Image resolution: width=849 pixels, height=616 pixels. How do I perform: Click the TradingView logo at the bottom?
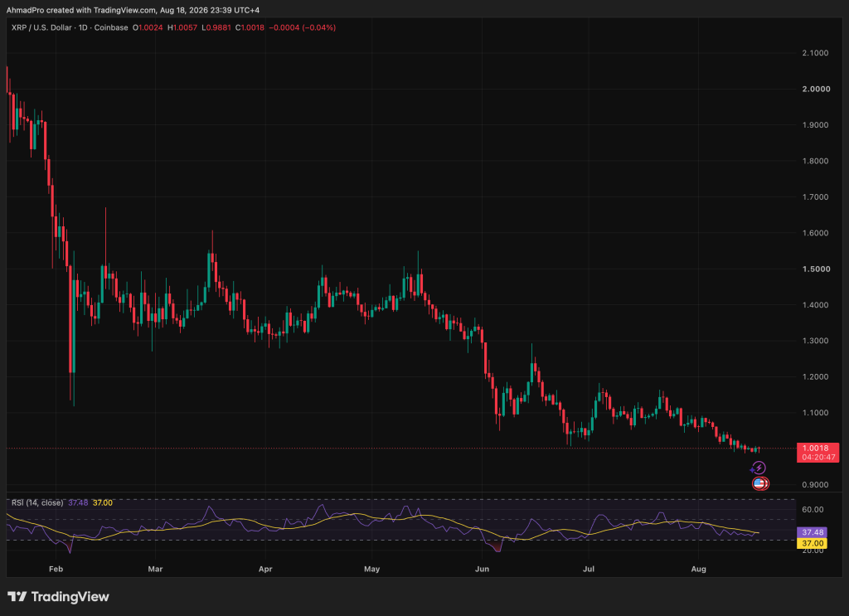click(59, 596)
